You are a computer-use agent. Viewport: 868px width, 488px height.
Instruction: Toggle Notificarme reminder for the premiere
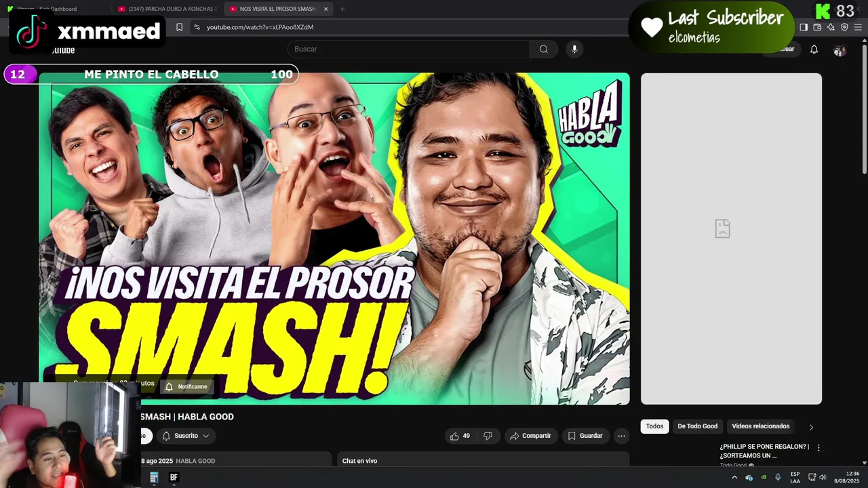[186, 386]
